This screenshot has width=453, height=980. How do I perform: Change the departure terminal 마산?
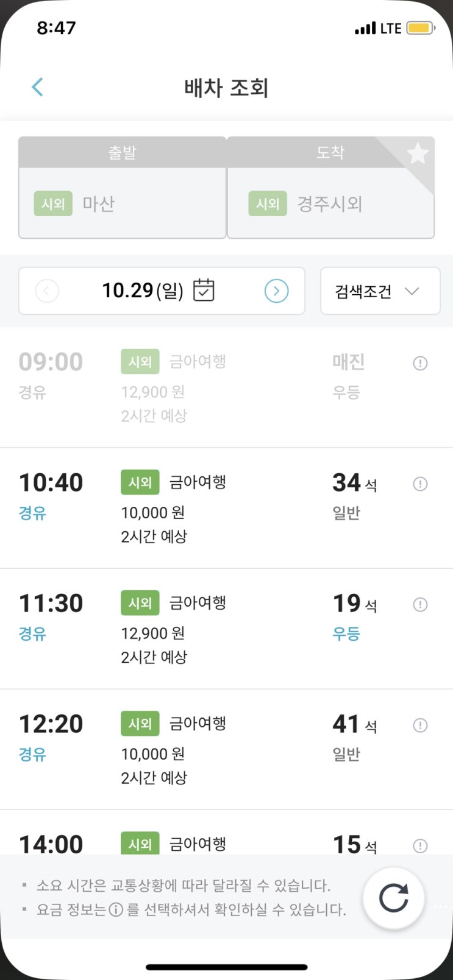[122, 203]
